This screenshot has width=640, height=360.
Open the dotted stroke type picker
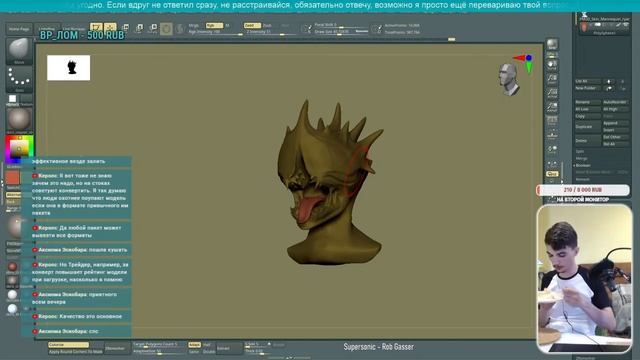tap(19, 79)
